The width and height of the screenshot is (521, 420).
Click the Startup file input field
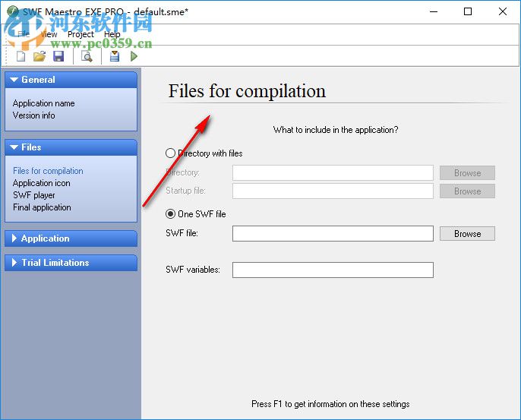[x=333, y=191]
